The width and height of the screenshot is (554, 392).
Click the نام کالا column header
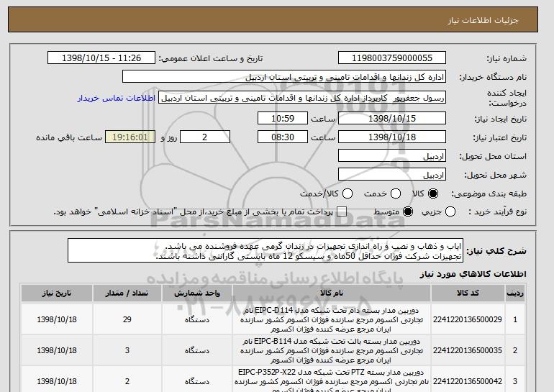332,293
